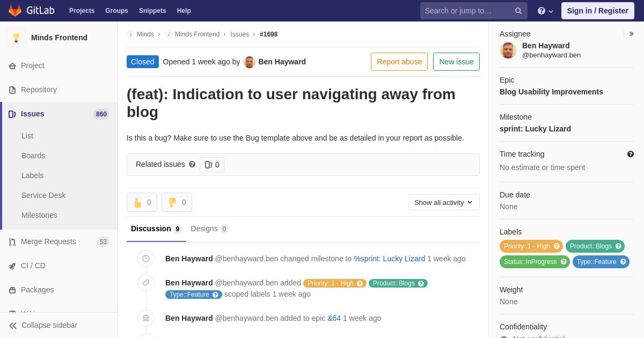Image resolution: width=644 pixels, height=338 pixels.
Task: Click the epic icon in activity timeline
Action: [146, 318]
